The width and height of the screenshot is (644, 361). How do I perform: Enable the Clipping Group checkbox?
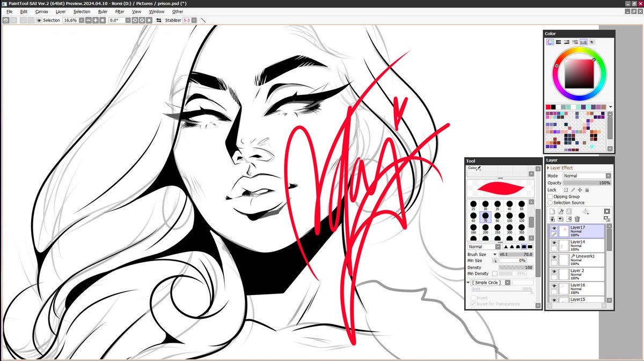[x=550, y=196]
